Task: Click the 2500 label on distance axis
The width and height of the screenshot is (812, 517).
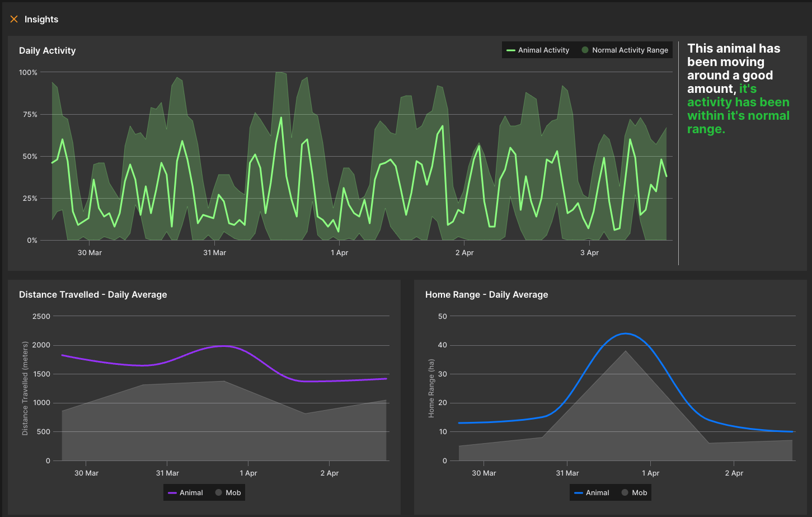Action: click(x=41, y=316)
